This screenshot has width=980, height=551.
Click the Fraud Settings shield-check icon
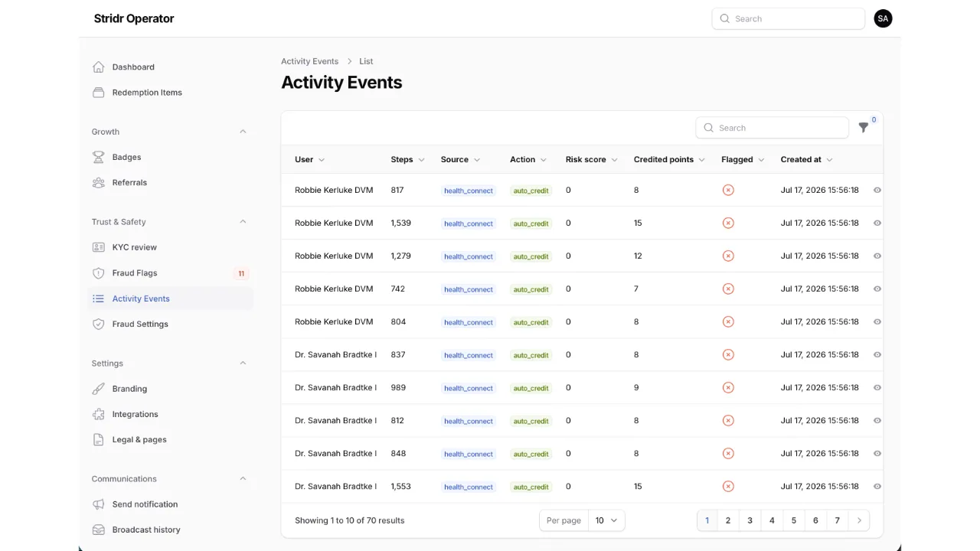(98, 324)
